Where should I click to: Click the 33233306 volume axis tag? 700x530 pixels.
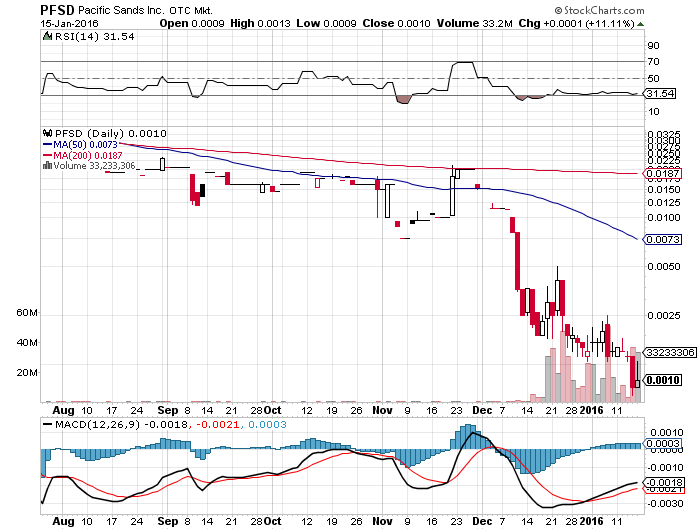click(670, 353)
